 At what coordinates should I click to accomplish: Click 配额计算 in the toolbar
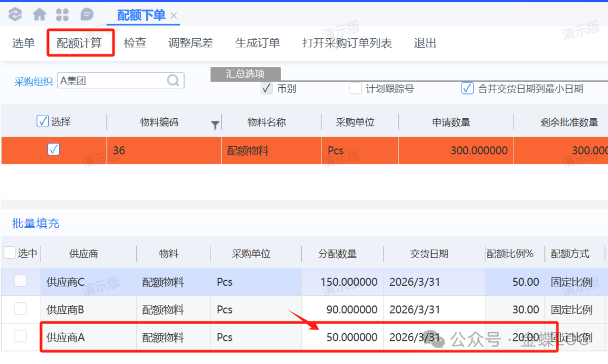click(x=79, y=43)
